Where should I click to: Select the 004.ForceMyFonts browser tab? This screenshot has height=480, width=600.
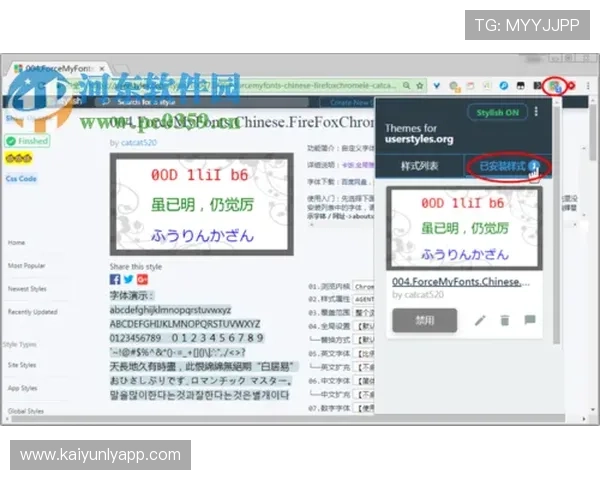[57, 69]
